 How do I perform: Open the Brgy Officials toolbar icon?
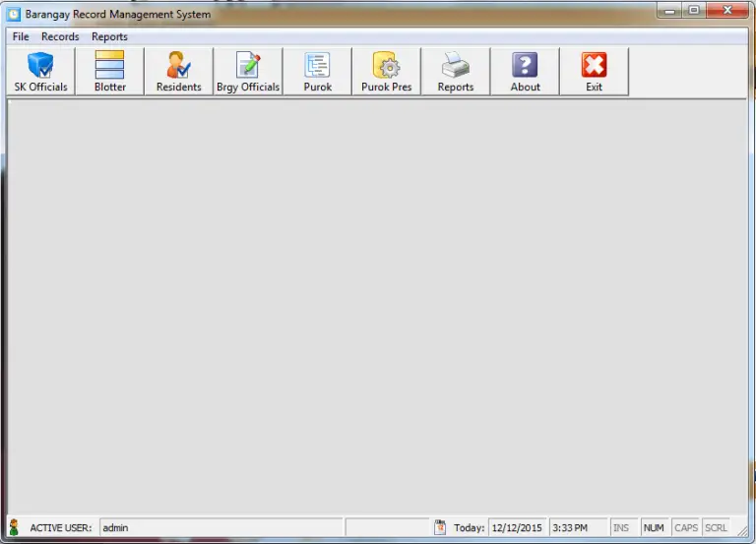click(x=248, y=71)
